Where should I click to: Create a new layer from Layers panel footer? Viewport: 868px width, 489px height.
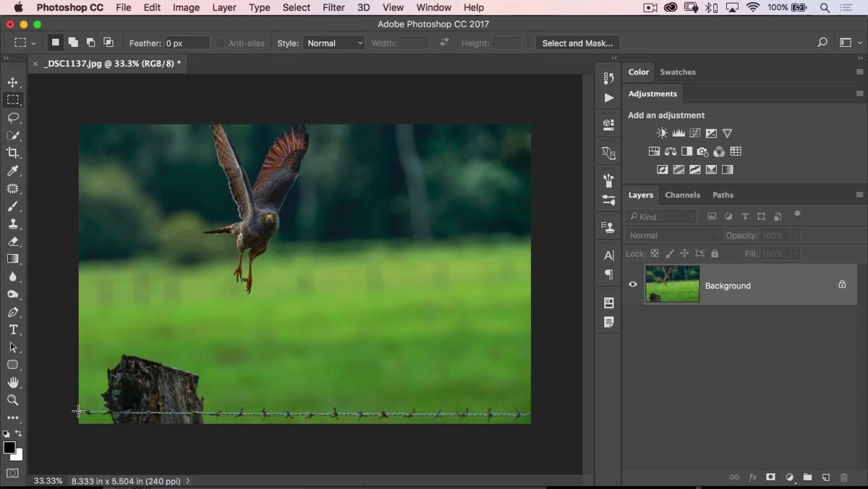point(825,477)
